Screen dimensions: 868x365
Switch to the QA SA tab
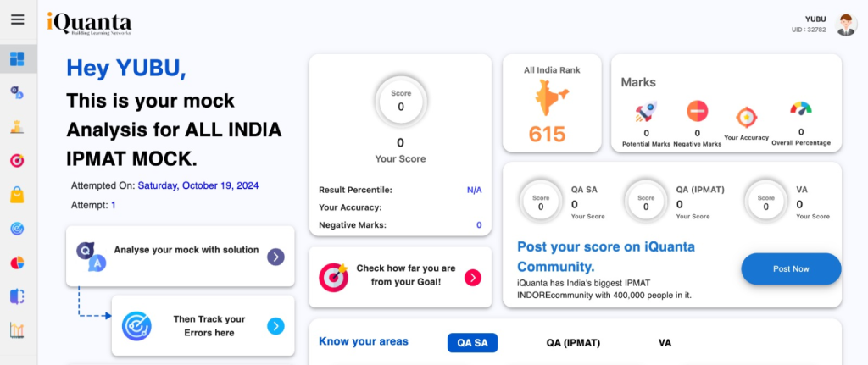coord(472,342)
